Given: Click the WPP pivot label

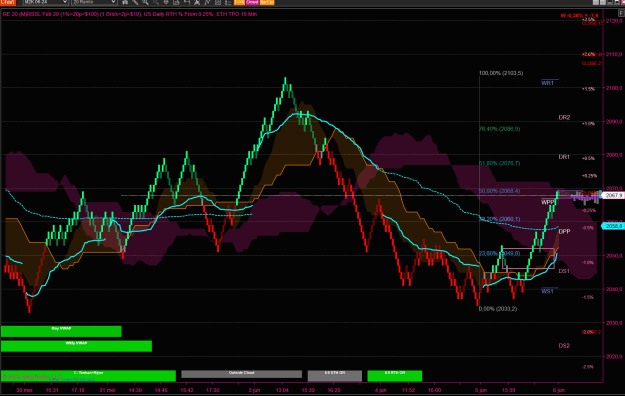Looking at the screenshot, I should [x=548, y=202].
